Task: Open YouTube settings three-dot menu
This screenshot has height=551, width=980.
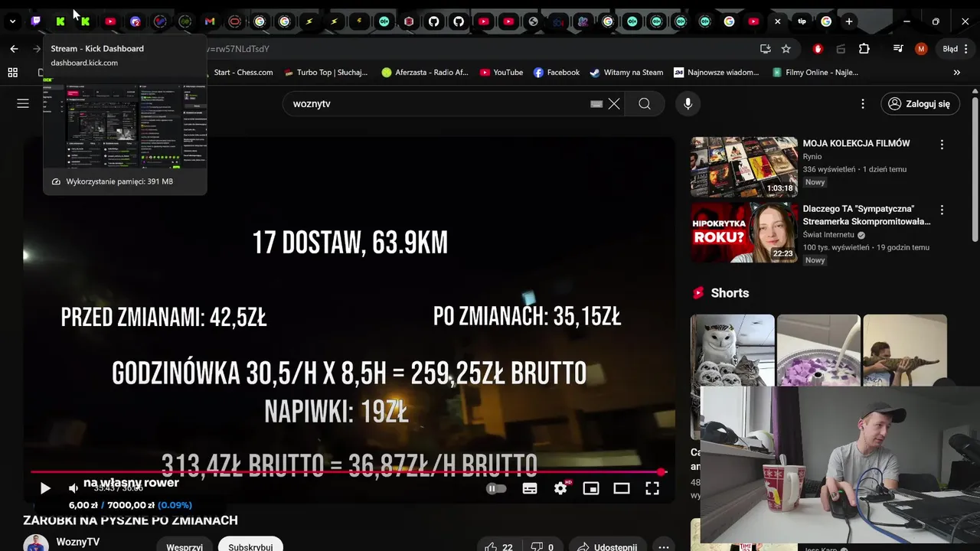Action: 863,103
